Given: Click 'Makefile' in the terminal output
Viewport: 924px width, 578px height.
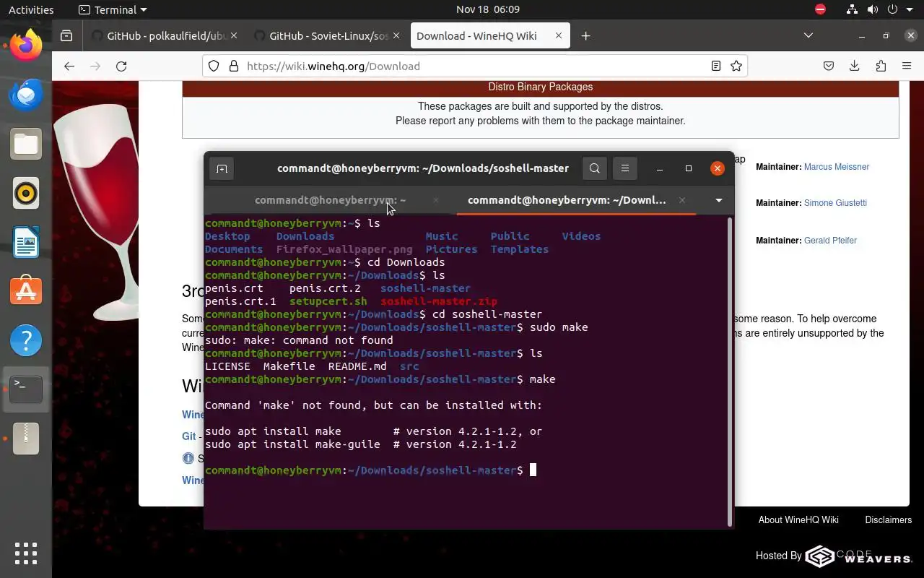Looking at the screenshot, I should pyautogui.click(x=289, y=366).
